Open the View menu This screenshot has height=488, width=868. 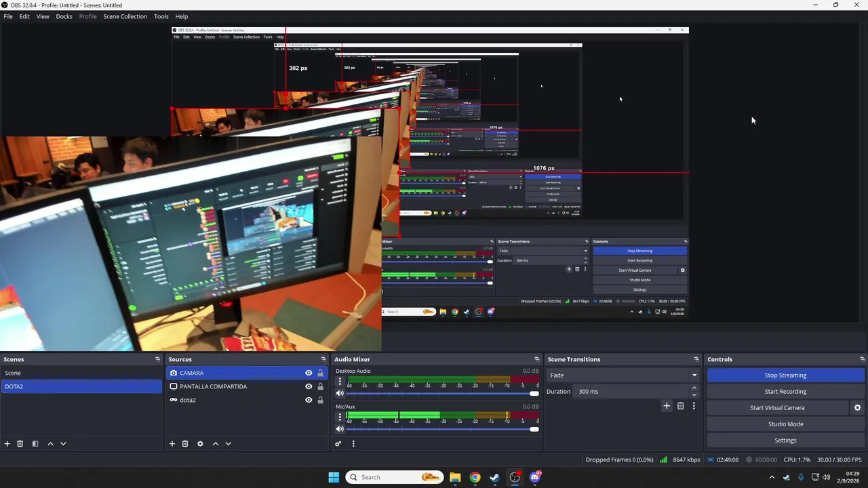(43, 16)
